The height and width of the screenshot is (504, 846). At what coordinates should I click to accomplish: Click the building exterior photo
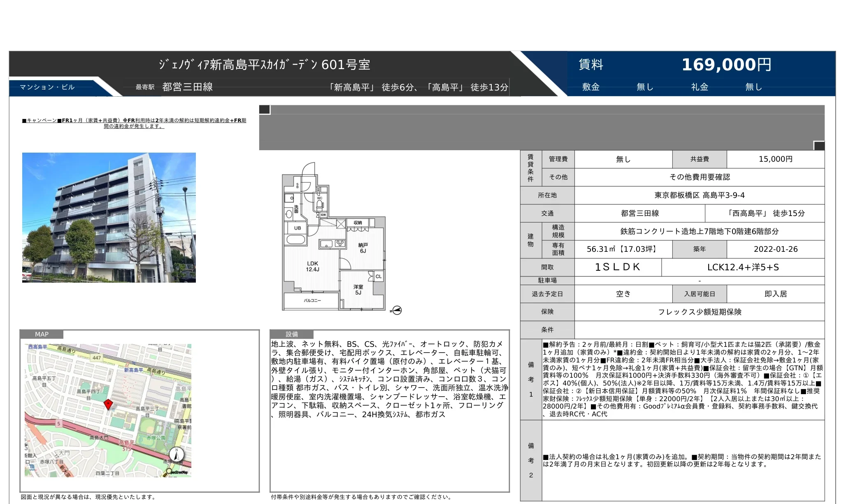tap(109, 217)
